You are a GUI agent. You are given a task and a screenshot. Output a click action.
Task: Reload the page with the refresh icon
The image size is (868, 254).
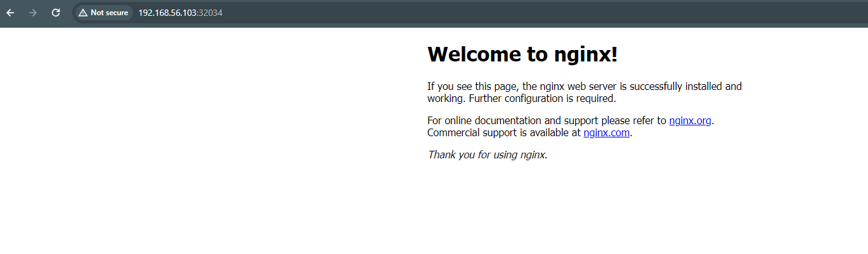[56, 13]
